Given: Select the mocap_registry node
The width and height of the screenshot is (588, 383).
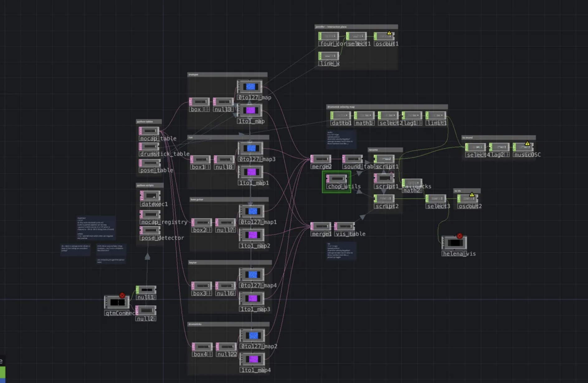Looking at the screenshot, I should click(150, 214).
